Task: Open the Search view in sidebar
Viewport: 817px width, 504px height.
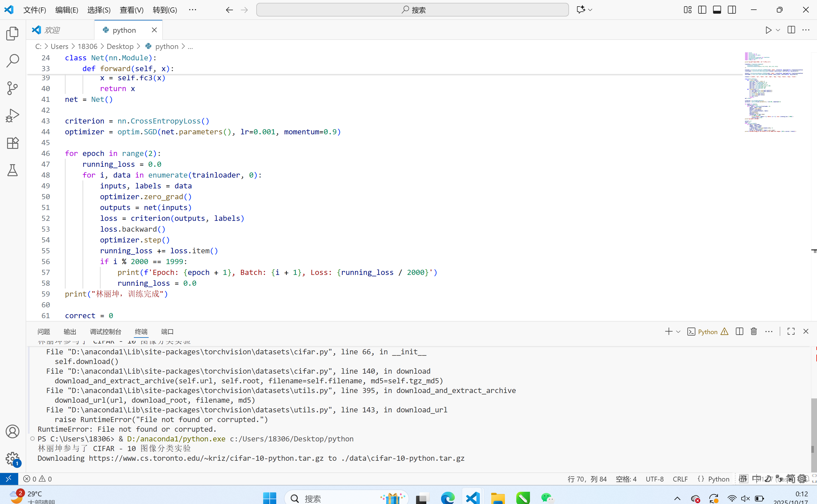Action: click(x=12, y=61)
